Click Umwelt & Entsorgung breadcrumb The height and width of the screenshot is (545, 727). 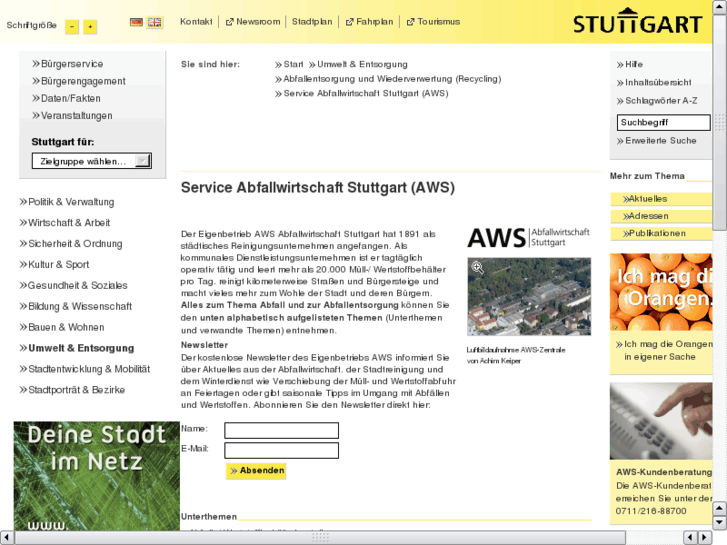[x=358, y=64]
